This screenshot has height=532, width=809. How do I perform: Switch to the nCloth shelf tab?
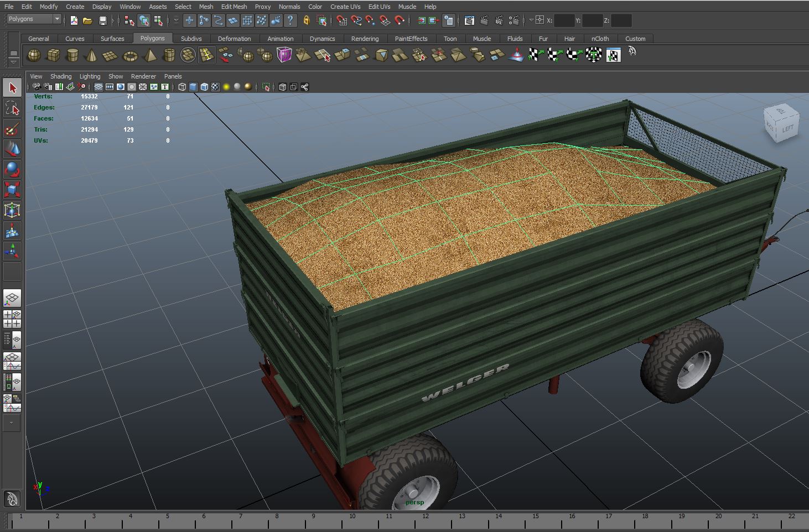click(x=600, y=39)
